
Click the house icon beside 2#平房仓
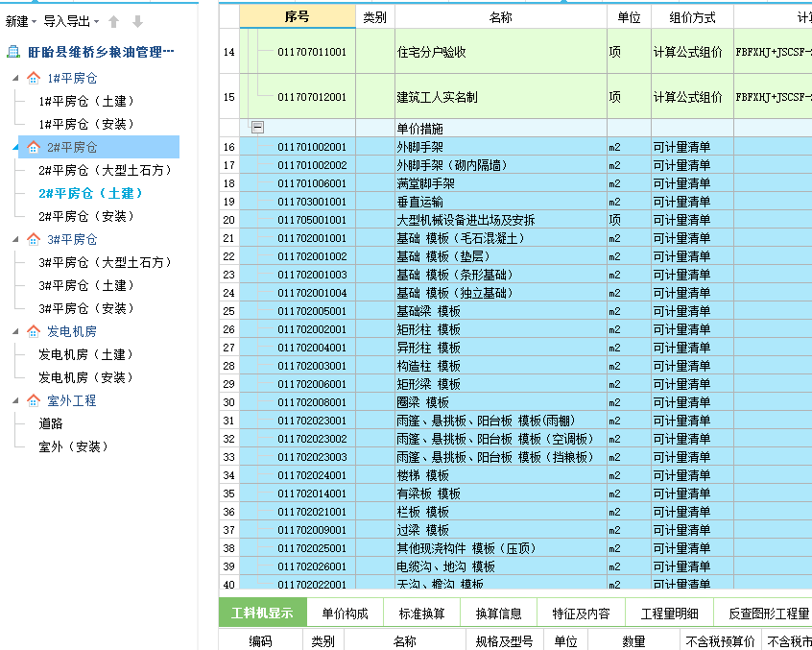coord(34,147)
